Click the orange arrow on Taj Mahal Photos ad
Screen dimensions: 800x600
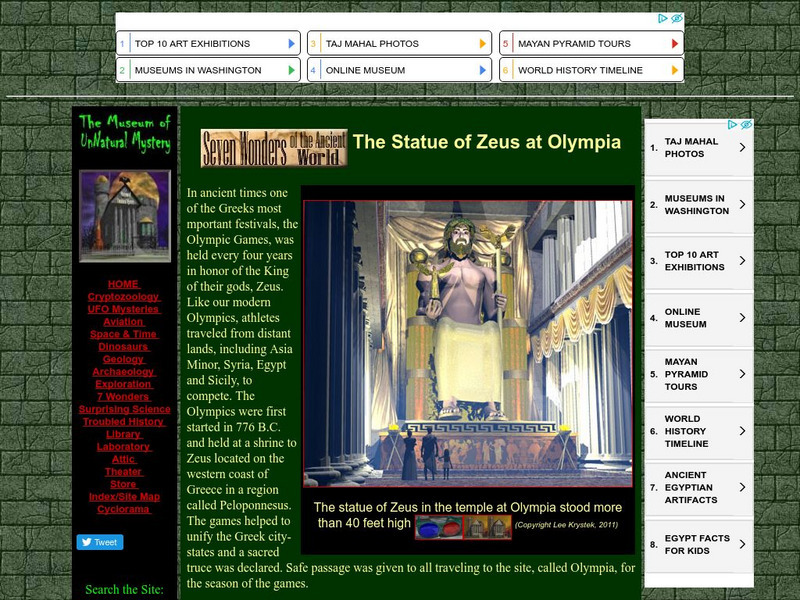(483, 43)
